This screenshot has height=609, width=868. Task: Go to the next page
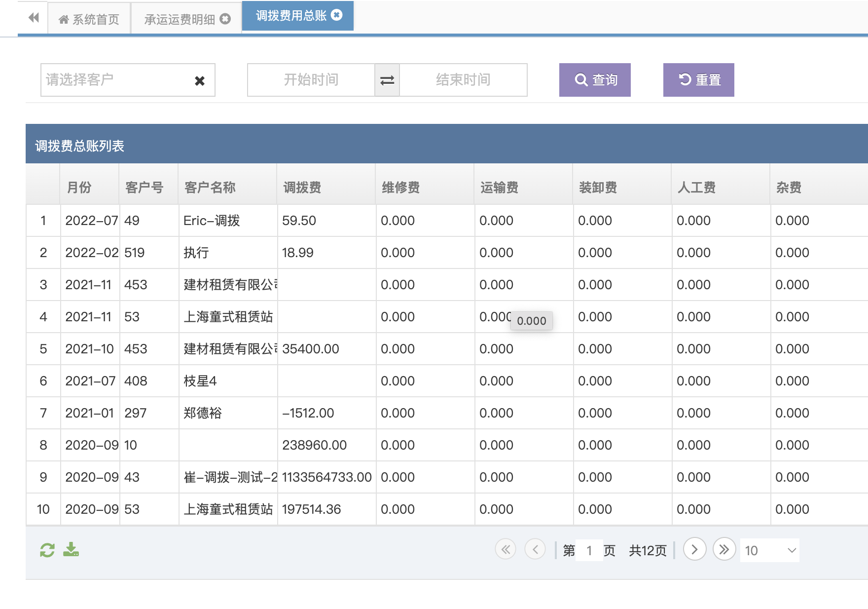[694, 549]
